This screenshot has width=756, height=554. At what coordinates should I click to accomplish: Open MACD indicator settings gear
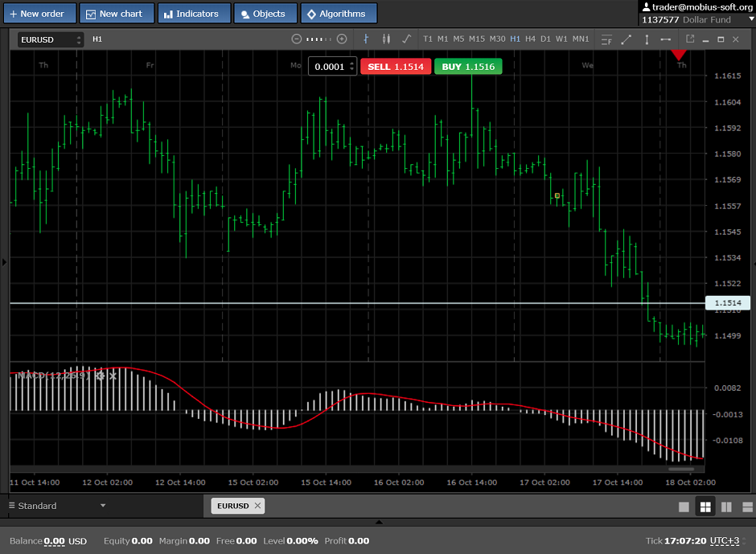100,375
